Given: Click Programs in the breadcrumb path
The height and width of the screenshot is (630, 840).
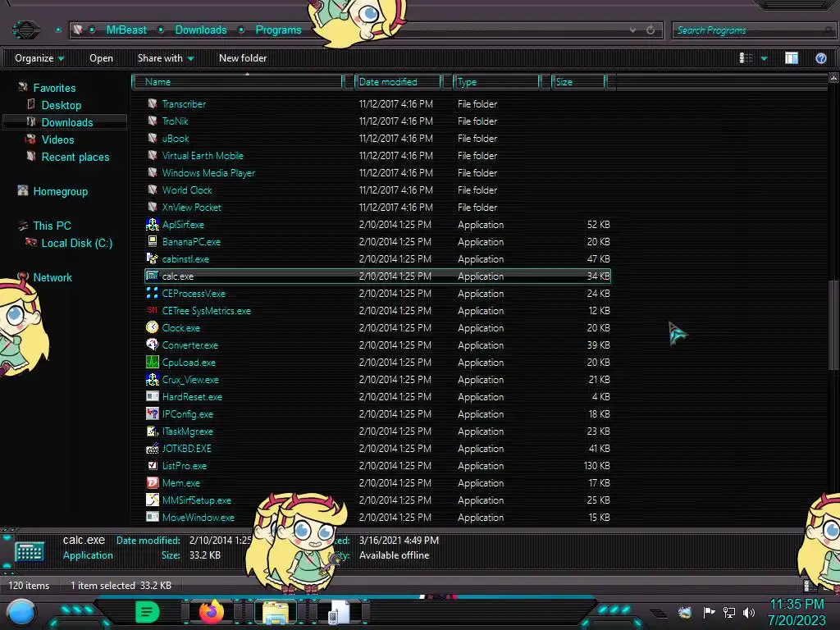Looking at the screenshot, I should (x=278, y=30).
